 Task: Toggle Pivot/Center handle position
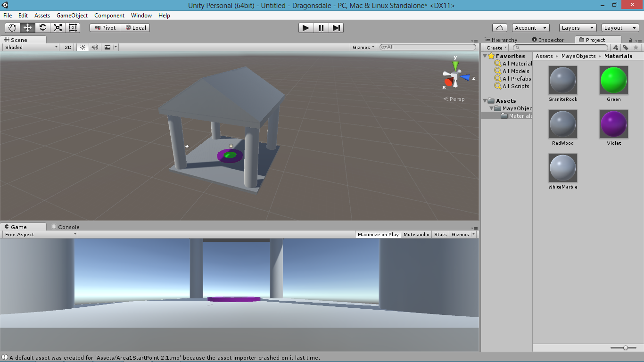105,28
